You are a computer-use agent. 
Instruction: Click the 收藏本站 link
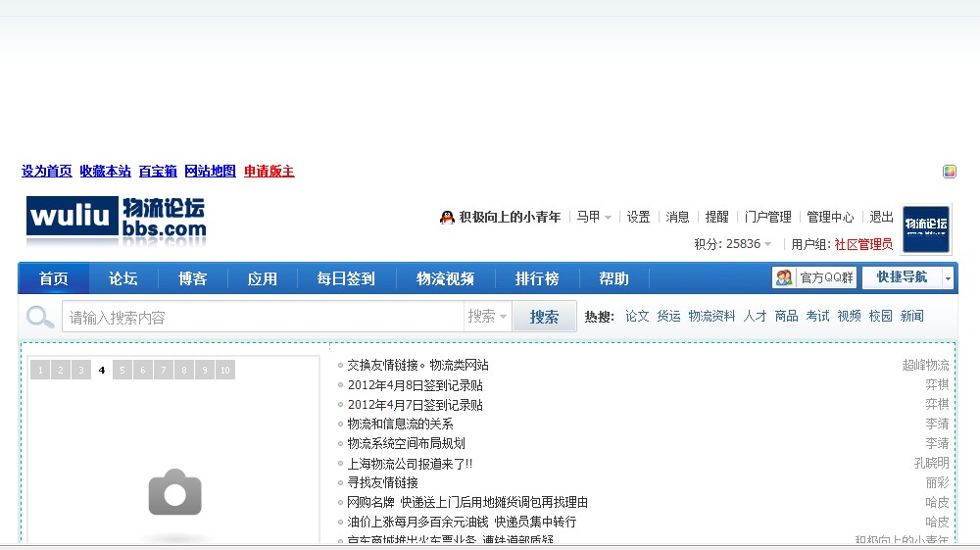[106, 172]
